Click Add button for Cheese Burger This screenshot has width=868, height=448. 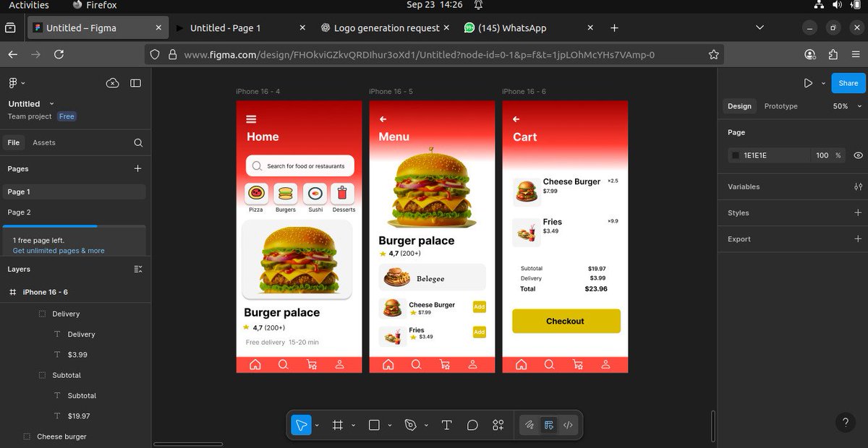click(479, 307)
